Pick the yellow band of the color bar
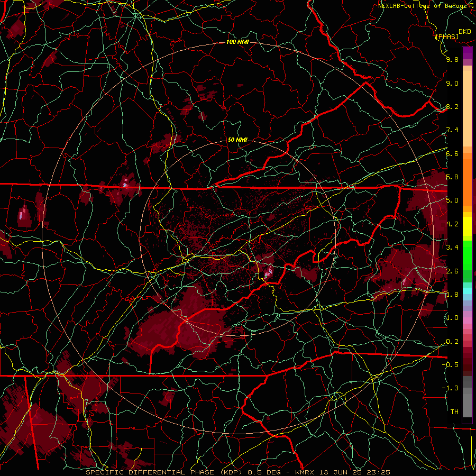The image size is (476, 476). pos(467,226)
